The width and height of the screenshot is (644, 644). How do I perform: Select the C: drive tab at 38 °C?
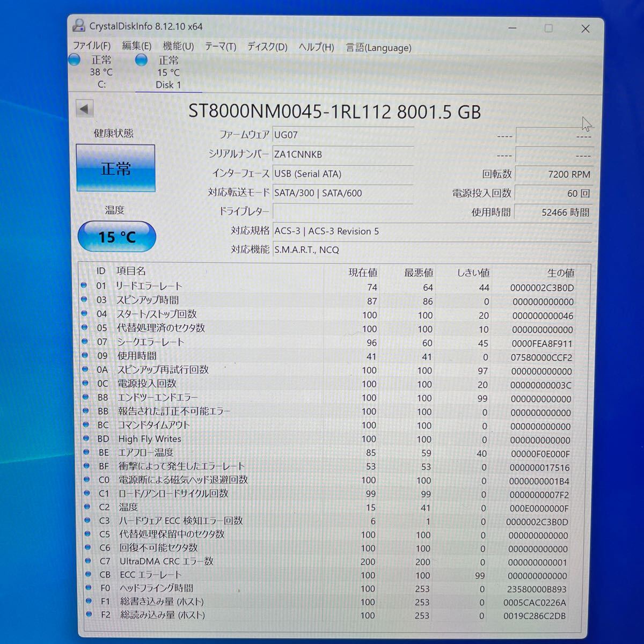101,72
